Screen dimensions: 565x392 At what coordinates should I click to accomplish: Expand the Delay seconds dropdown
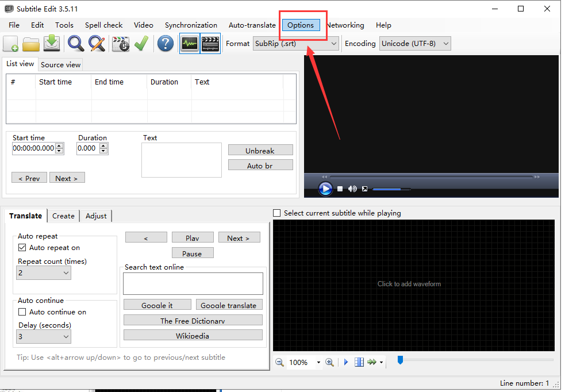(44, 336)
